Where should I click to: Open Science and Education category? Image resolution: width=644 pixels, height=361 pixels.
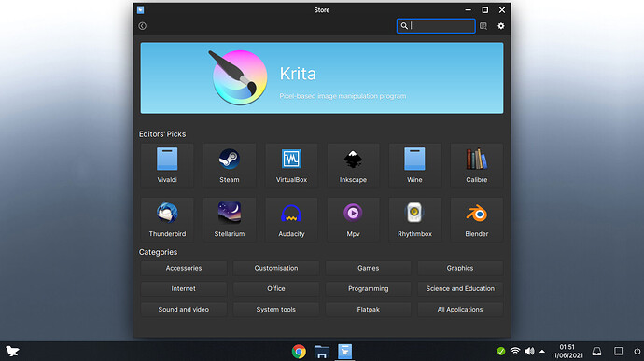click(x=460, y=289)
